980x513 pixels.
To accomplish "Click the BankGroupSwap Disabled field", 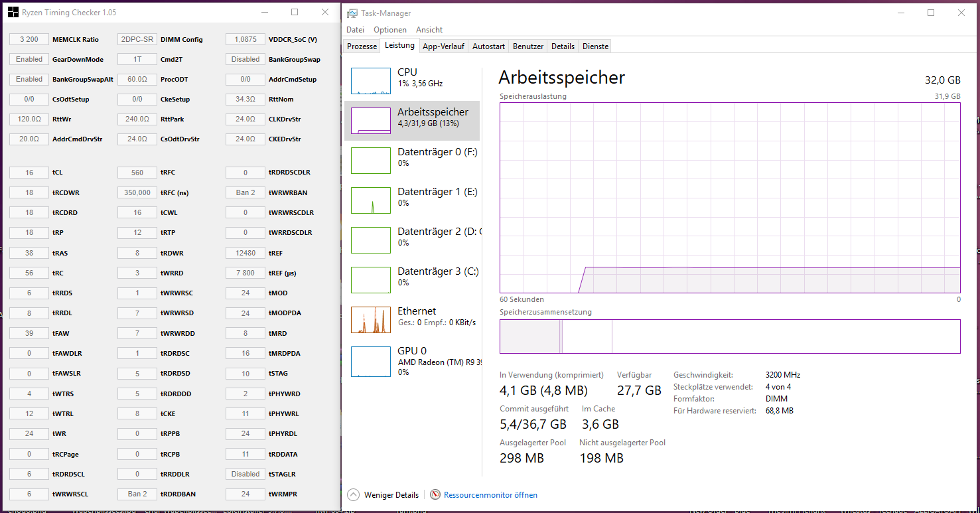I will 245,59.
